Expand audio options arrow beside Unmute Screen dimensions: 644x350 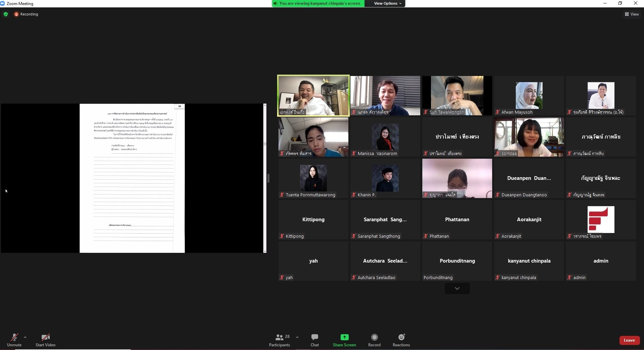click(25, 337)
